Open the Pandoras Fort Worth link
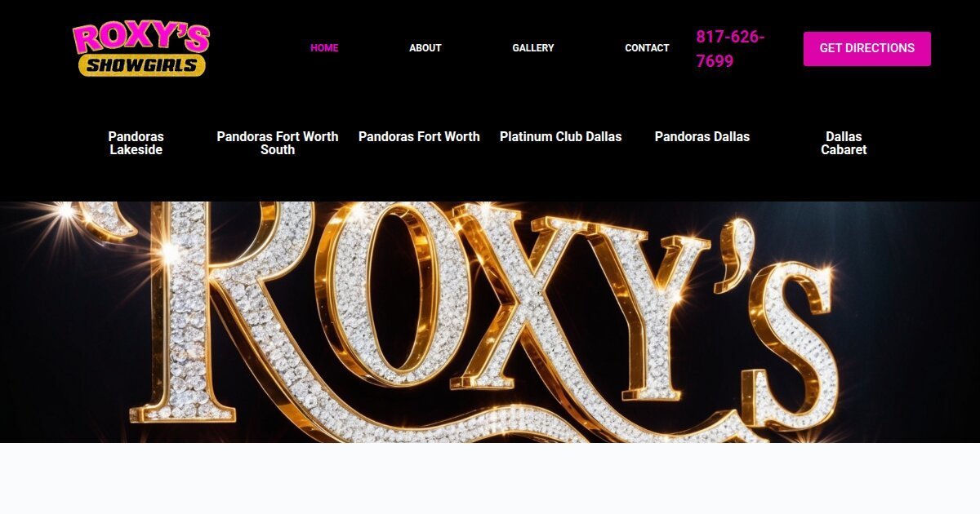980x514 pixels. (x=419, y=137)
